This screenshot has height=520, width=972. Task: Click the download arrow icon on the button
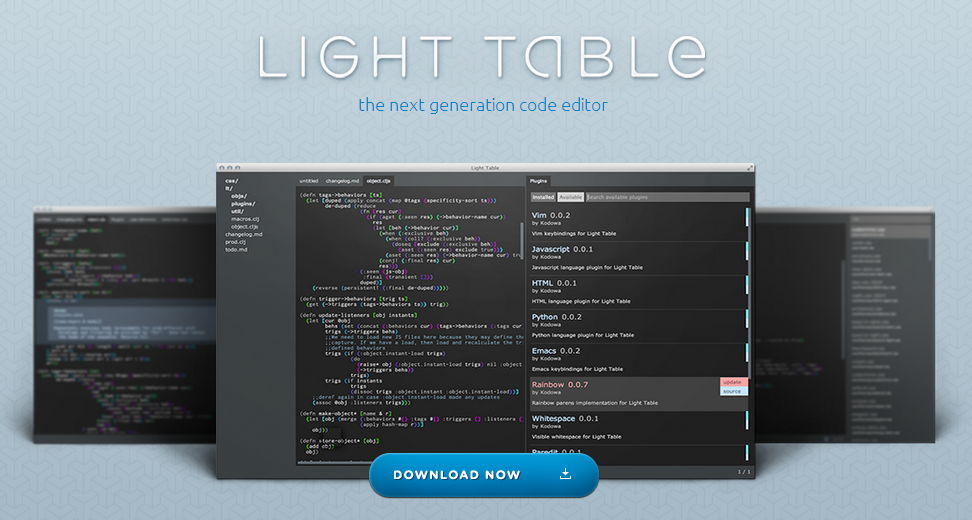click(565, 474)
